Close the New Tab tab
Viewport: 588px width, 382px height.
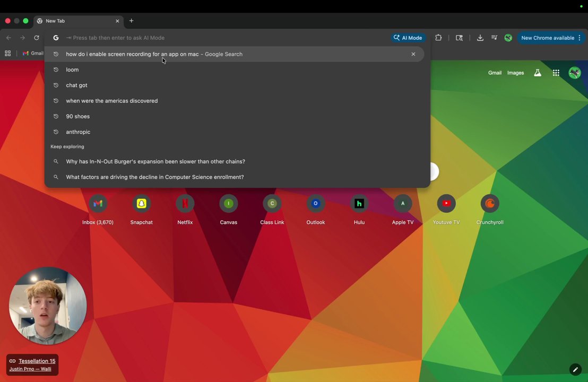(x=117, y=21)
